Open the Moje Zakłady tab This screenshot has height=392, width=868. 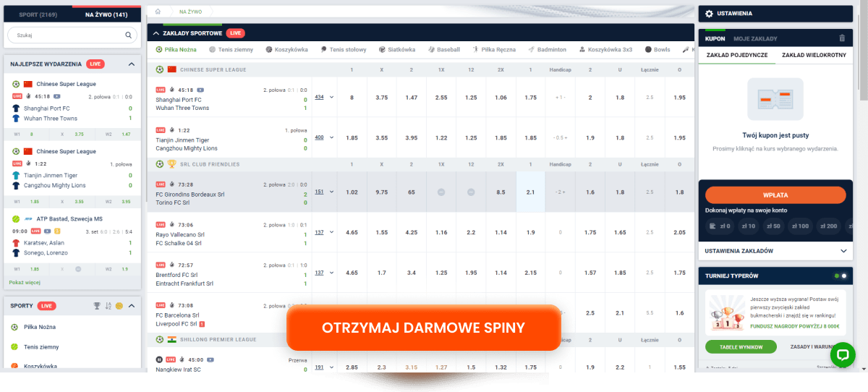tap(755, 38)
